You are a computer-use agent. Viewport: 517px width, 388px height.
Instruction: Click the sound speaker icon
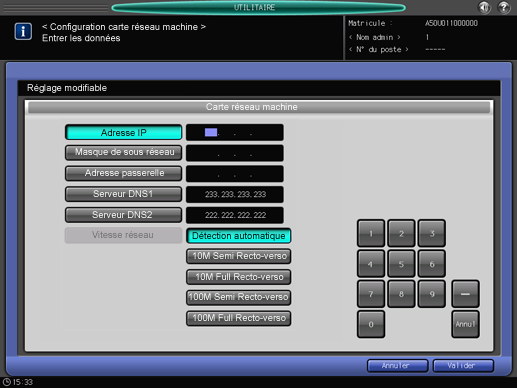484,7
